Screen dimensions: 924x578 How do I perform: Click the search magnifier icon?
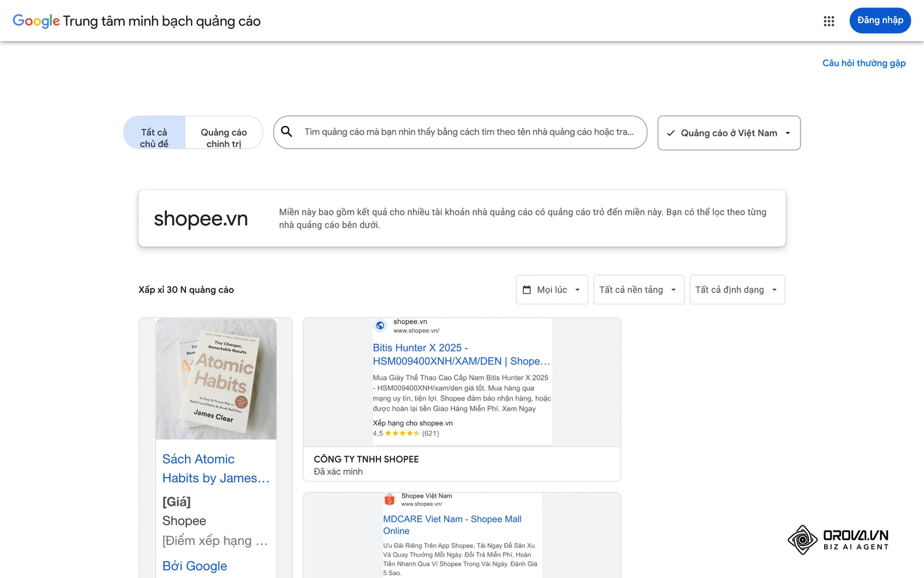(x=286, y=132)
